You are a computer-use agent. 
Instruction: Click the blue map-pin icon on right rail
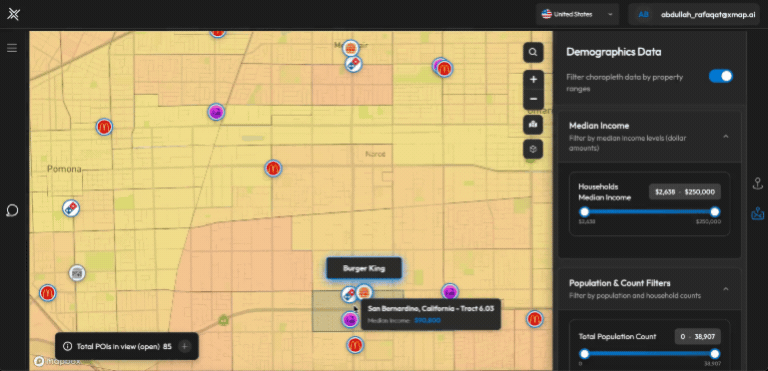(x=757, y=213)
